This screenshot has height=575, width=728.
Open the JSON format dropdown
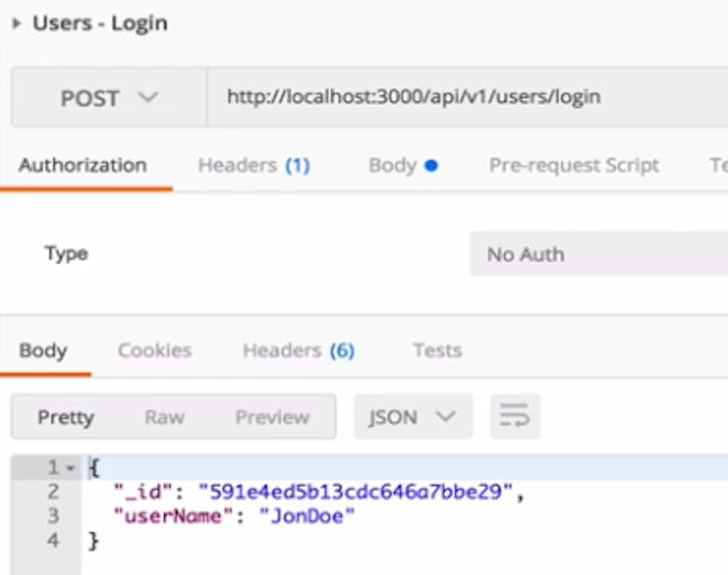pyautogui.click(x=413, y=417)
